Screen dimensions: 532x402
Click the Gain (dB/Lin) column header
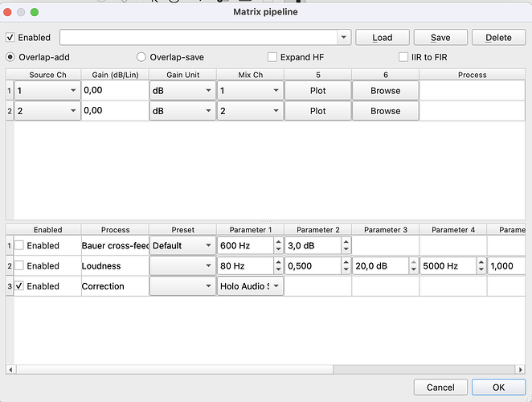115,75
